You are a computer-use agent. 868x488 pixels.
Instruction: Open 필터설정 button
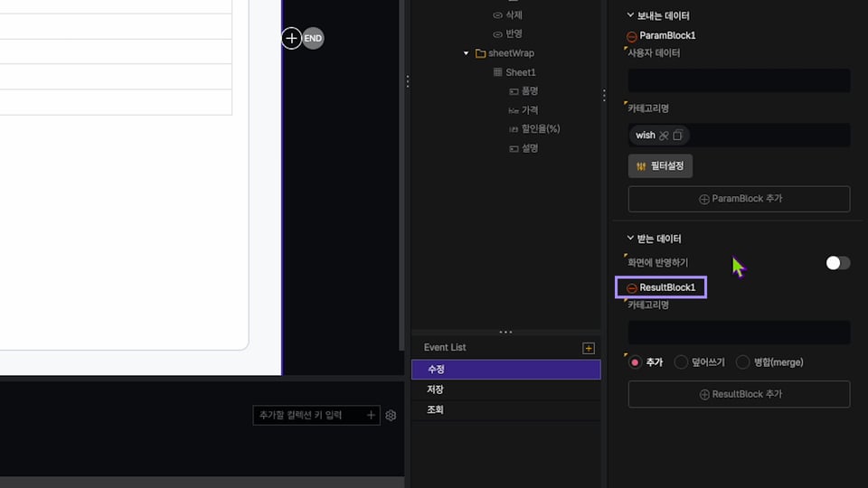pyautogui.click(x=660, y=166)
